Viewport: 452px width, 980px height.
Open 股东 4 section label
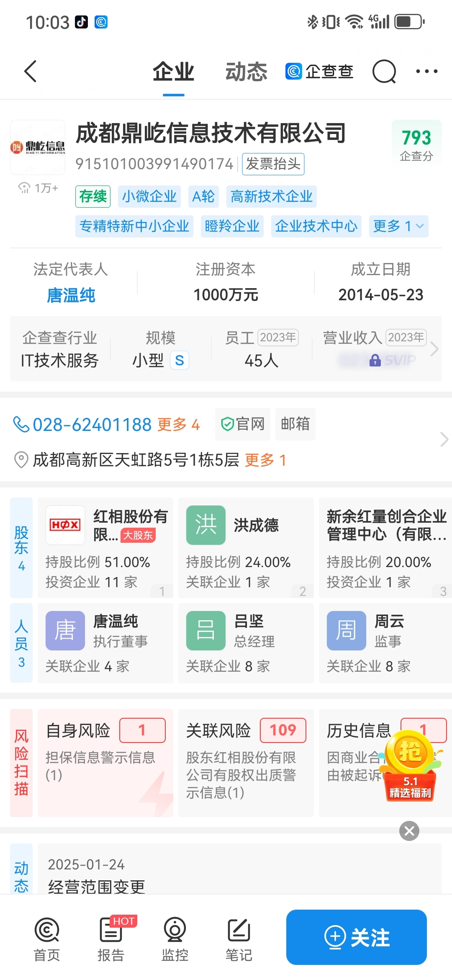point(21,548)
